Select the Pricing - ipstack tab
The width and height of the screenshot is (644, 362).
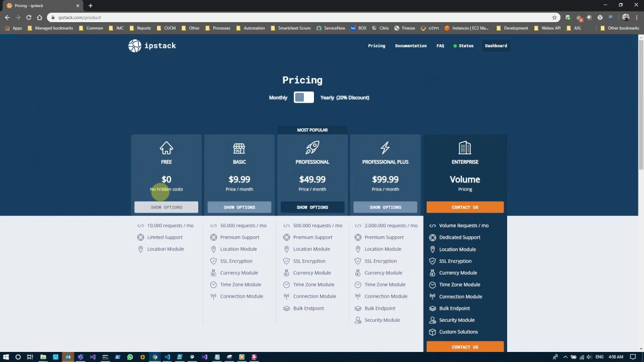pos(42,6)
